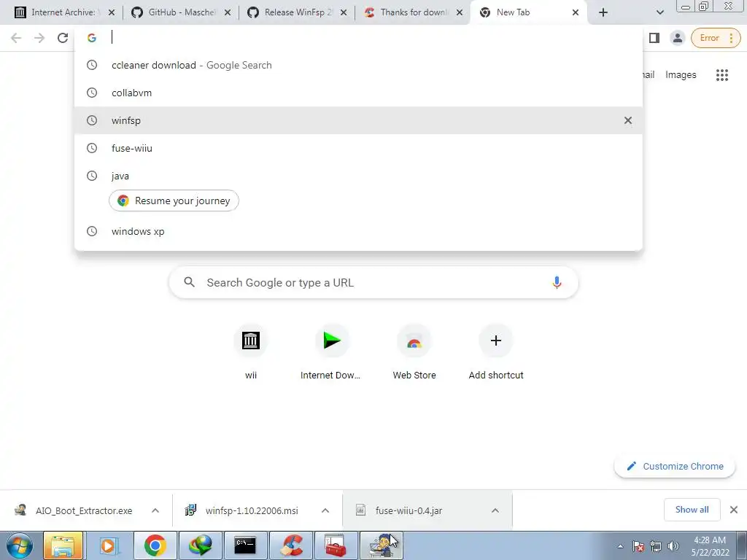The width and height of the screenshot is (747, 560).
Task: Reload the current page
Action: (x=63, y=38)
